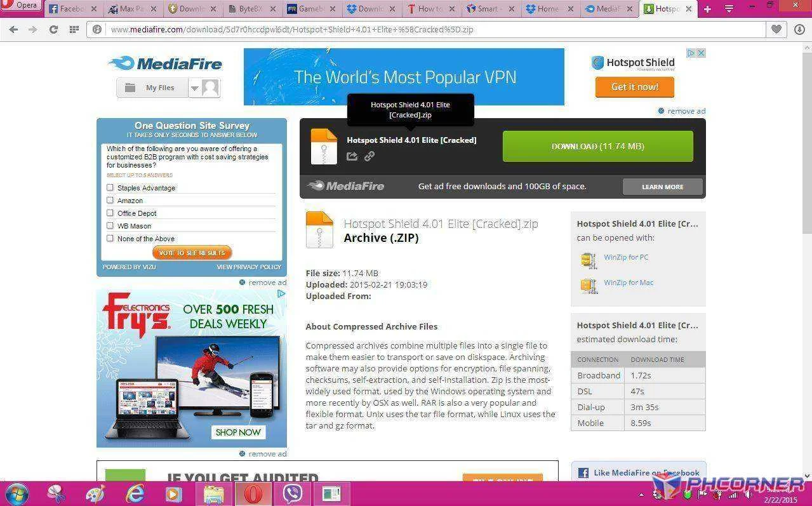Click the Like MediaFire on Facebook box
This screenshot has width=812, height=506.
(x=639, y=472)
